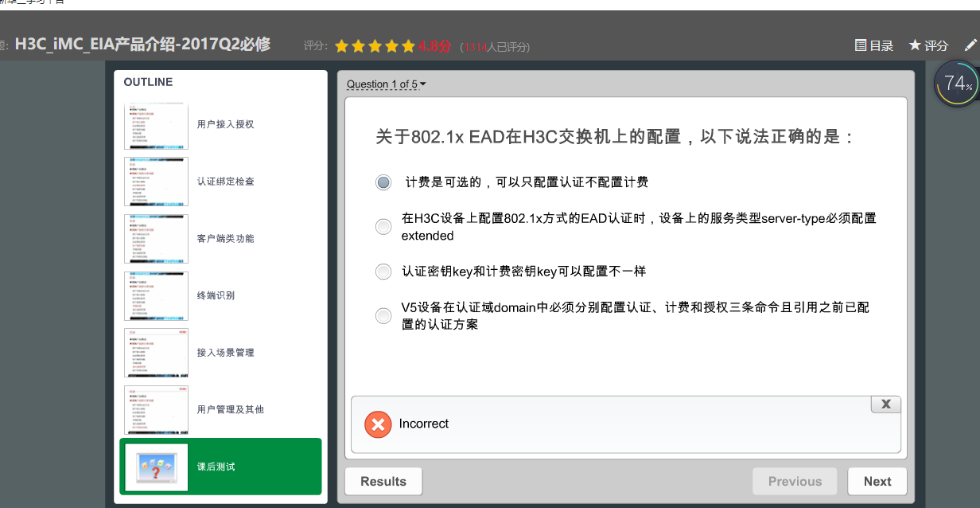This screenshot has width=980, height=508.
Task: Open the 客户端类功能 outline item
Action: (220, 239)
